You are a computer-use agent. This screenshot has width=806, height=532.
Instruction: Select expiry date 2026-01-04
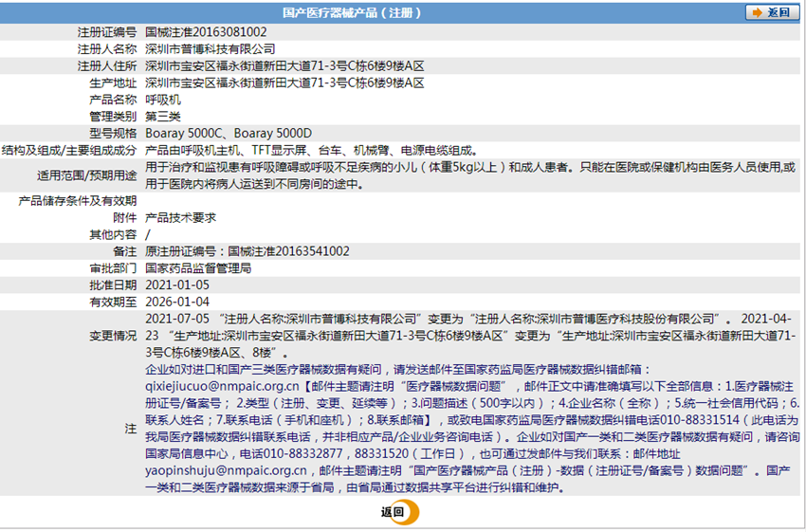coord(177,302)
